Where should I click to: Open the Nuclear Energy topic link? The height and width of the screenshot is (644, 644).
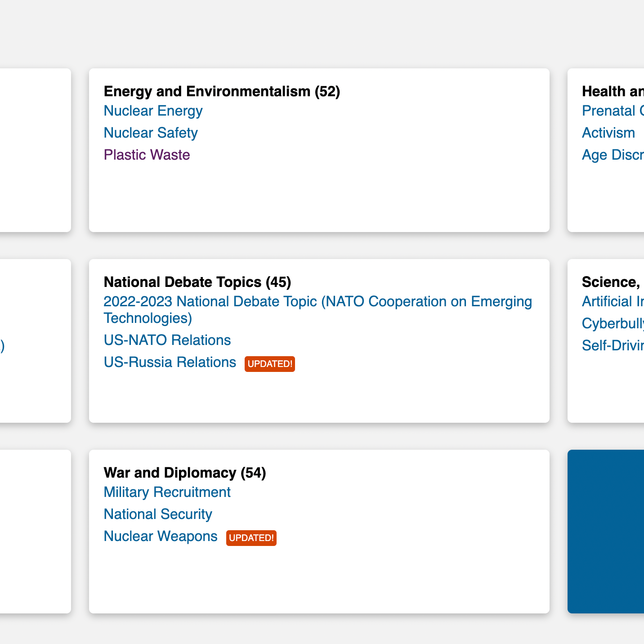153,111
